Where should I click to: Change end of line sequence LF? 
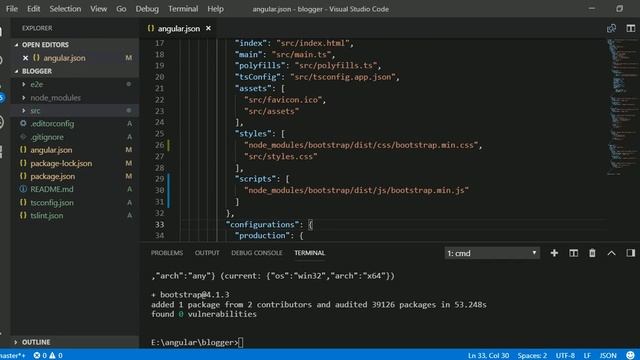pos(587,356)
